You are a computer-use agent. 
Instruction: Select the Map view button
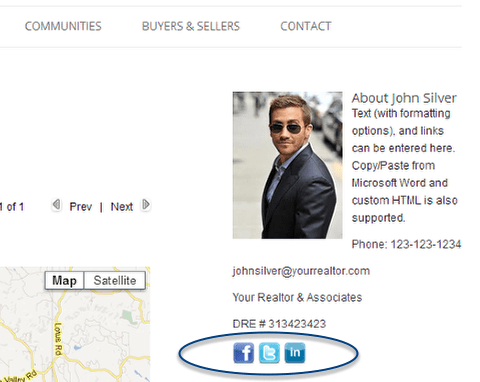(64, 280)
